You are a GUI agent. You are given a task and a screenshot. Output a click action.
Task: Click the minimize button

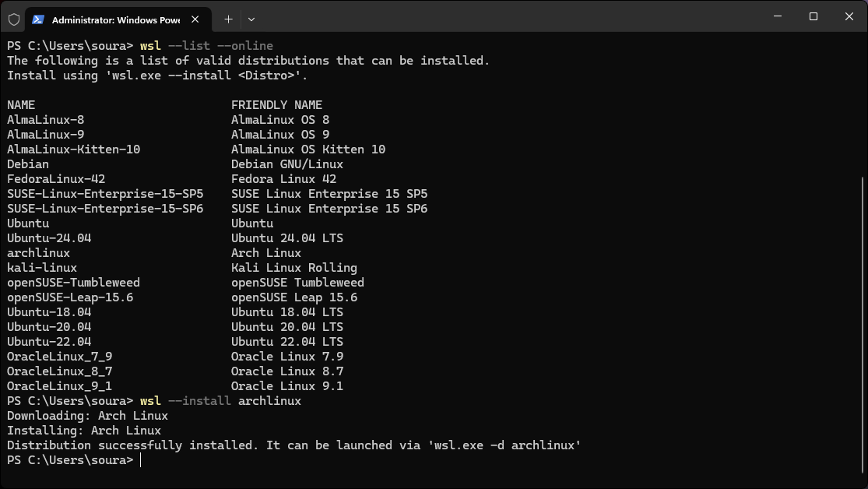(776, 16)
